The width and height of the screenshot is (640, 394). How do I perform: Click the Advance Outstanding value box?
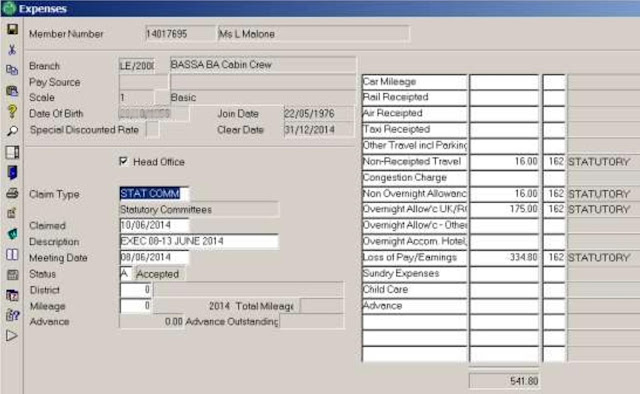click(x=312, y=322)
